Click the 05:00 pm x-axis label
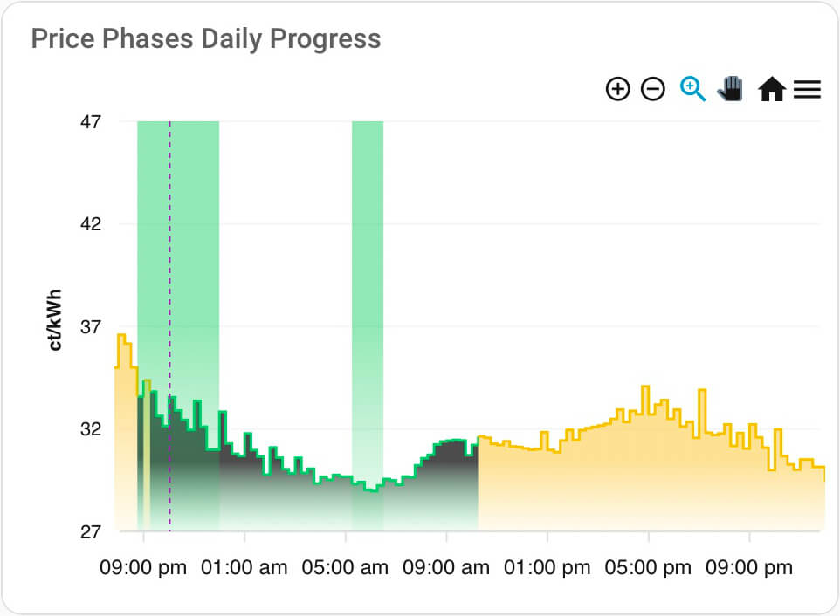The image size is (840, 616). tap(648, 568)
